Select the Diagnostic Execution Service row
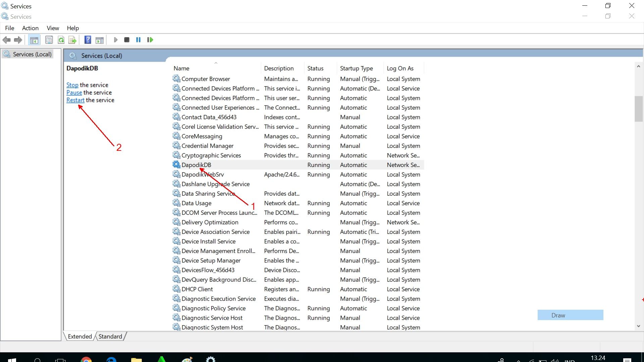The image size is (644, 362). click(298, 298)
